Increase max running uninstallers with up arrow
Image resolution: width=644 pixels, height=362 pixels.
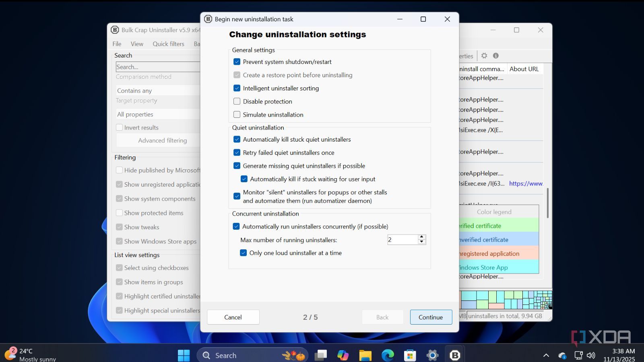(421, 237)
